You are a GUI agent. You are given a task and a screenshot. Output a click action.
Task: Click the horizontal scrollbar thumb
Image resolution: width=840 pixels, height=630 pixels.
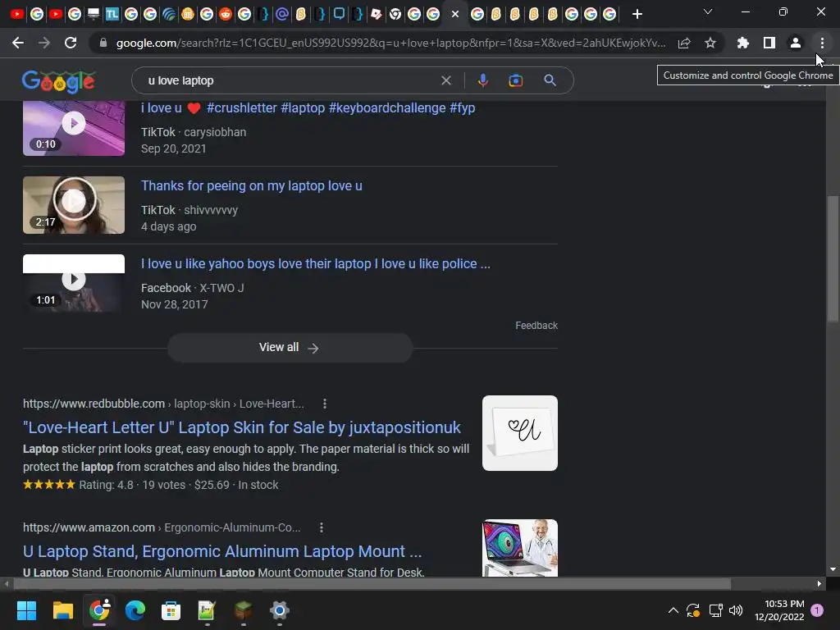pyautogui.click(x=372, y=583)
